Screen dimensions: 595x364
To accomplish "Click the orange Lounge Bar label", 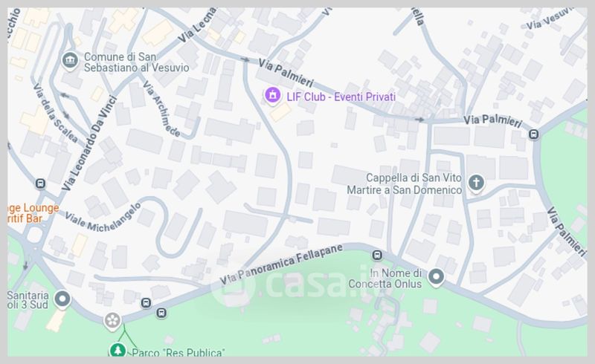I will click(x=33, y=213).
